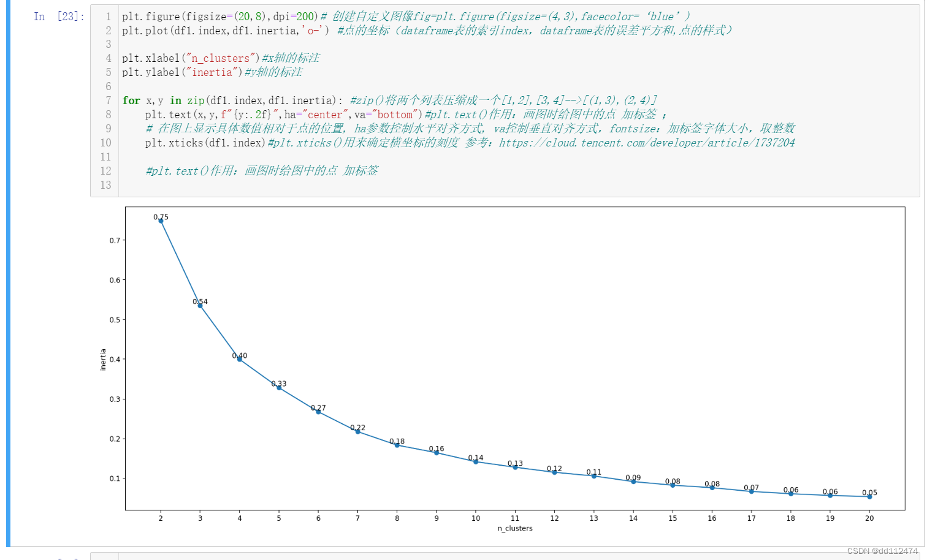Viewport: 927px width, 560px height.
Task: Click the 0.16 data label on plot
Action: [x=437, y=448]
